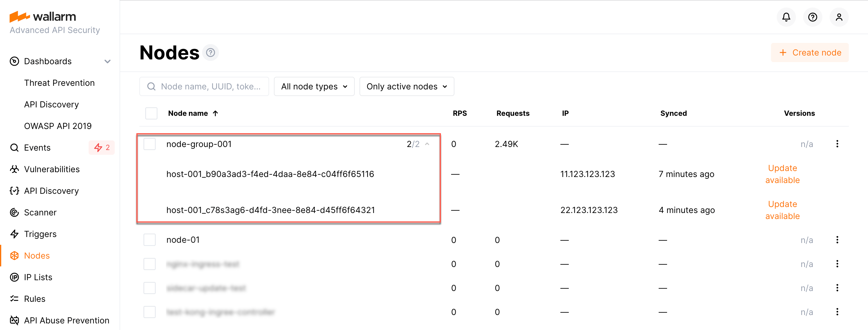Collapse the node-group-001 group chevron

[x=427, y=144]
